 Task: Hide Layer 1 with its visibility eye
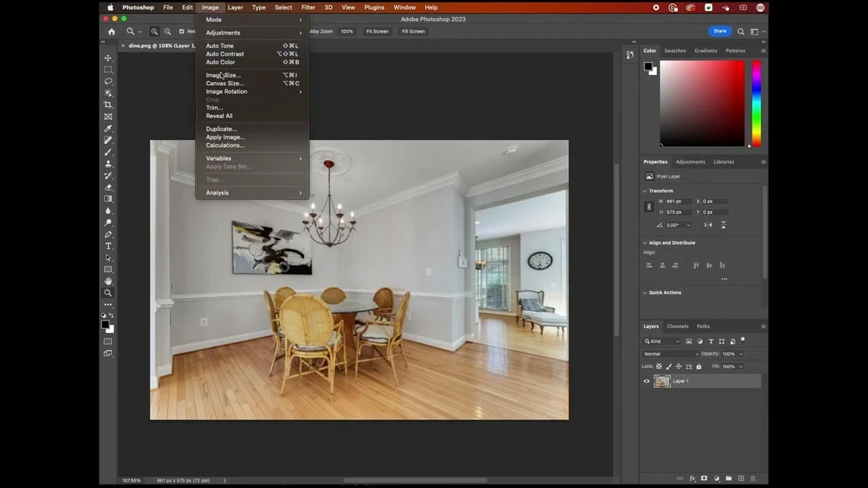pos(647,381)
